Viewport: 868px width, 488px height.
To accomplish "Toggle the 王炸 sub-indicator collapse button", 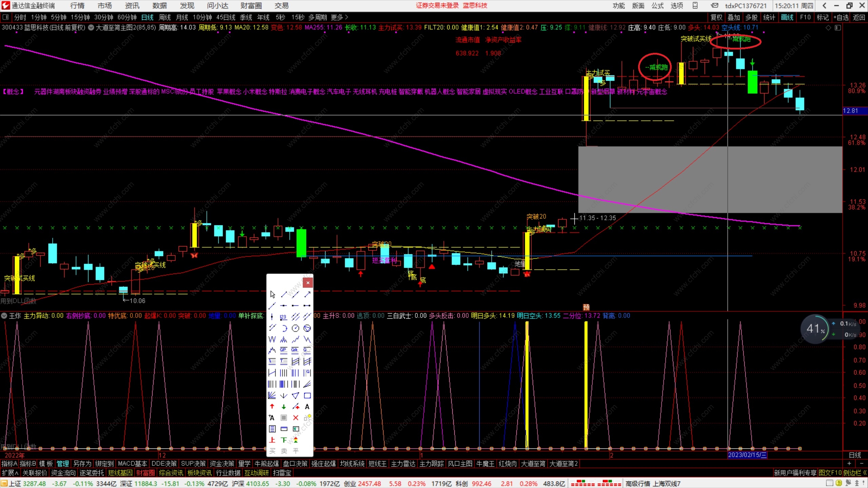I will (4, 316).
